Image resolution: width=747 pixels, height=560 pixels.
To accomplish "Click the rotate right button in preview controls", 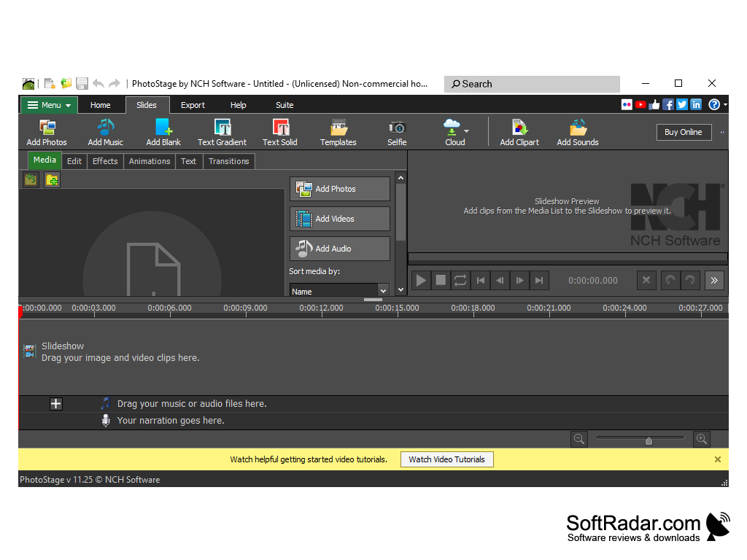I will pyautogui.click(x=690, y=281).
